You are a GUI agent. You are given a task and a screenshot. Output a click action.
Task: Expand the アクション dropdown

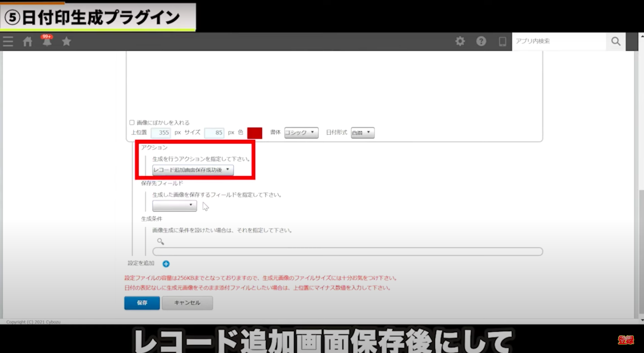point(193,170)
